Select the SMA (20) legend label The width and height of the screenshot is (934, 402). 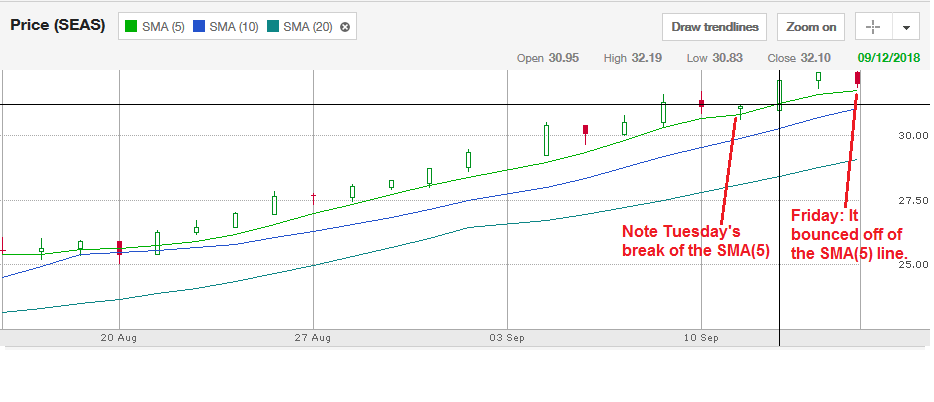(308, 27)
